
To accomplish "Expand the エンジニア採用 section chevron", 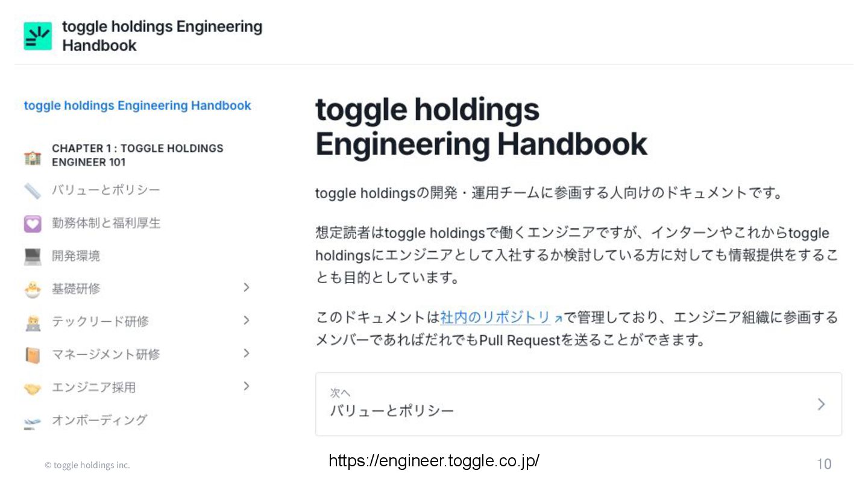I will coord(246,386).
